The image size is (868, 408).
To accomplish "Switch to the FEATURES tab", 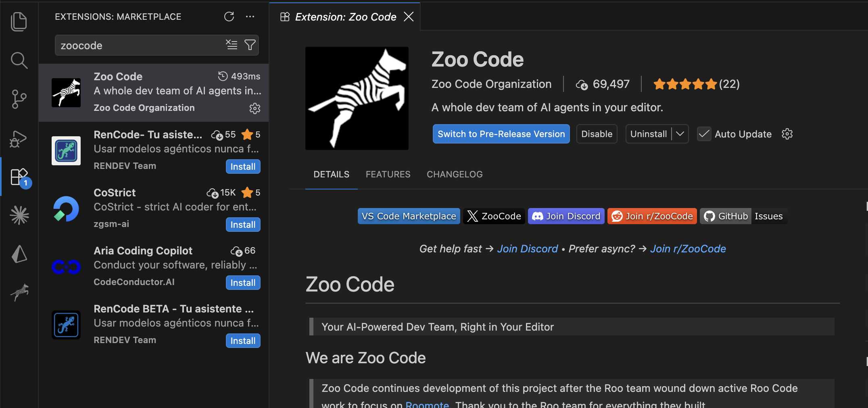I will [388, 174].
